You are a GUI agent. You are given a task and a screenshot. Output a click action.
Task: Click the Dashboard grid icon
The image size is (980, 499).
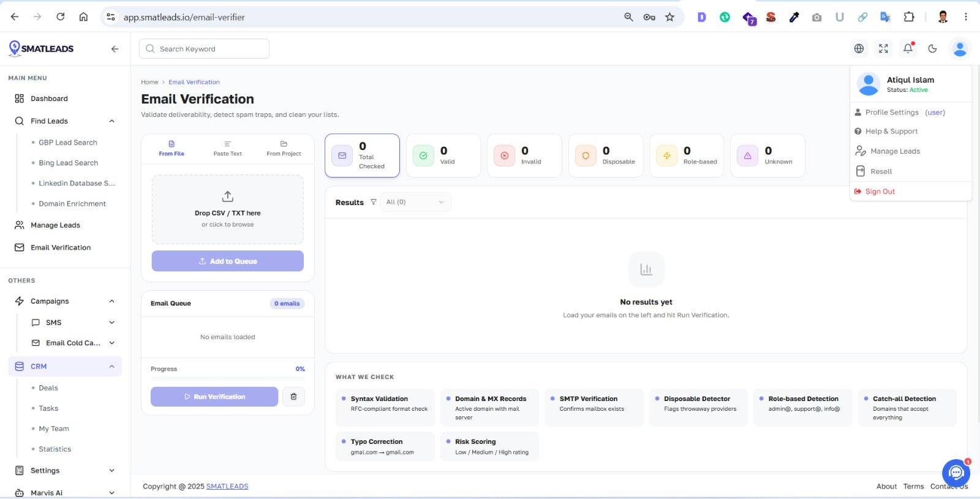(19, 99)
